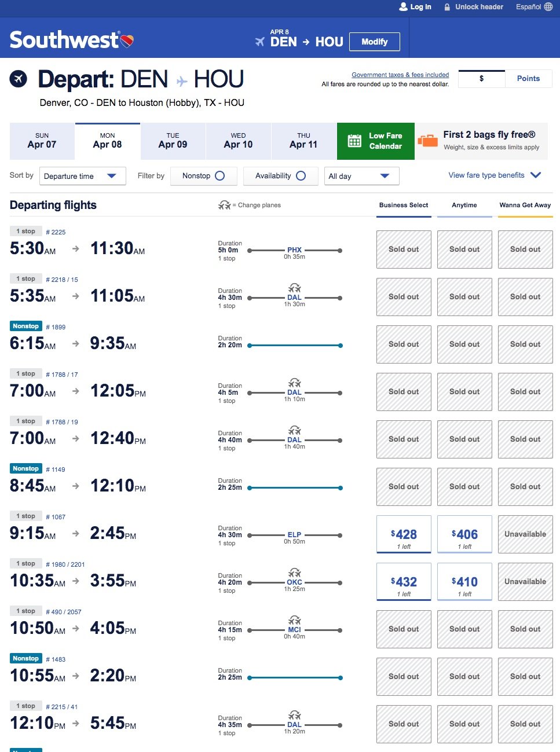Screen dimensions: 560x752
Task: Select the $428 Business Select fare
Action: point(404,534)
